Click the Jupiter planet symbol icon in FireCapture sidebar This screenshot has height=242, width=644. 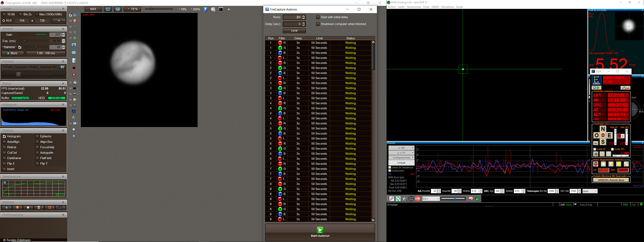tap(74, 33)
